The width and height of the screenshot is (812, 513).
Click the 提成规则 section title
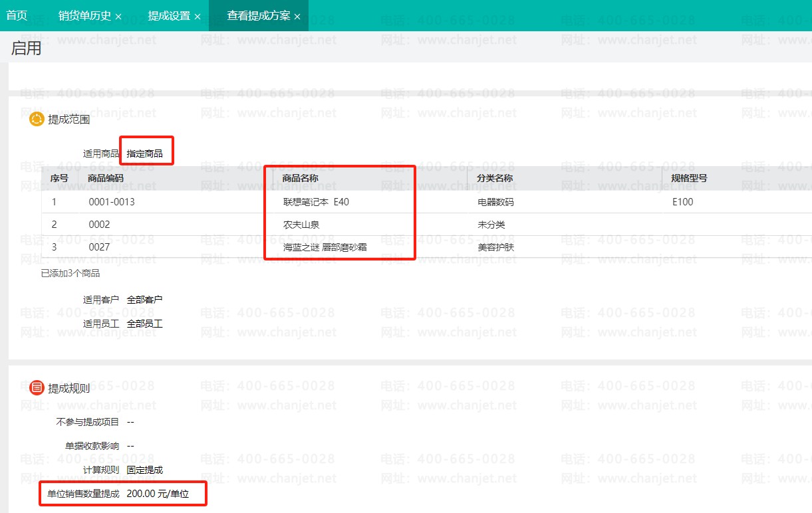[68, 388]
